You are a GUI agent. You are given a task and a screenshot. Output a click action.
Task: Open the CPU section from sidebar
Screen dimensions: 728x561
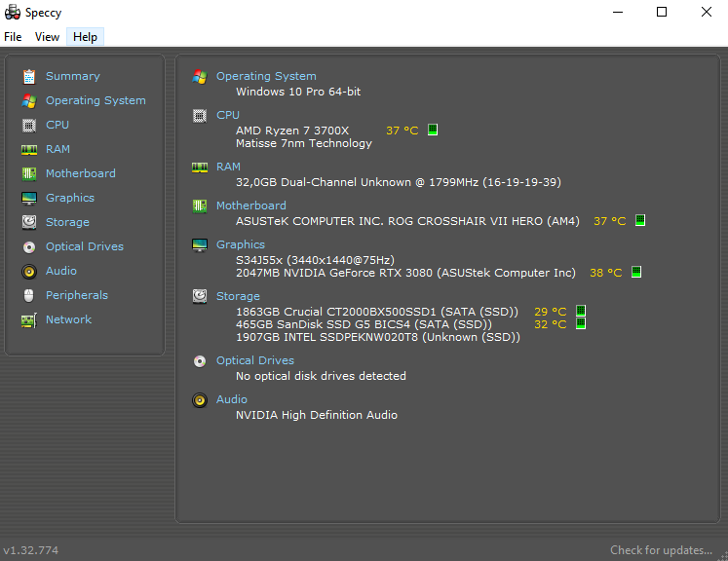point(57,125)
